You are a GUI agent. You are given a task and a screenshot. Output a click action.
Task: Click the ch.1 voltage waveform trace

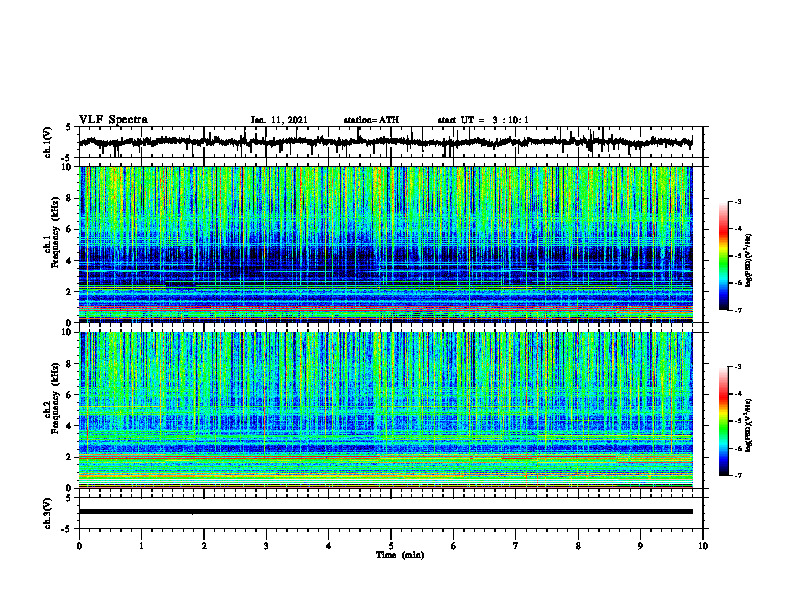tap(385, 142)
